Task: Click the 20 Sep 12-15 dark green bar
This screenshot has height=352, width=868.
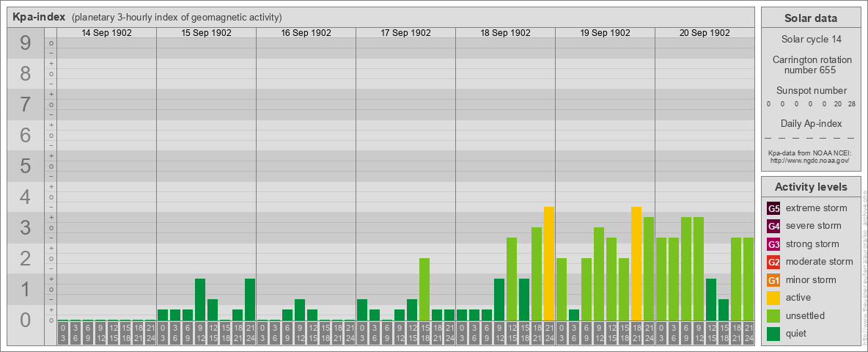Action: click(x=711, y=299)
